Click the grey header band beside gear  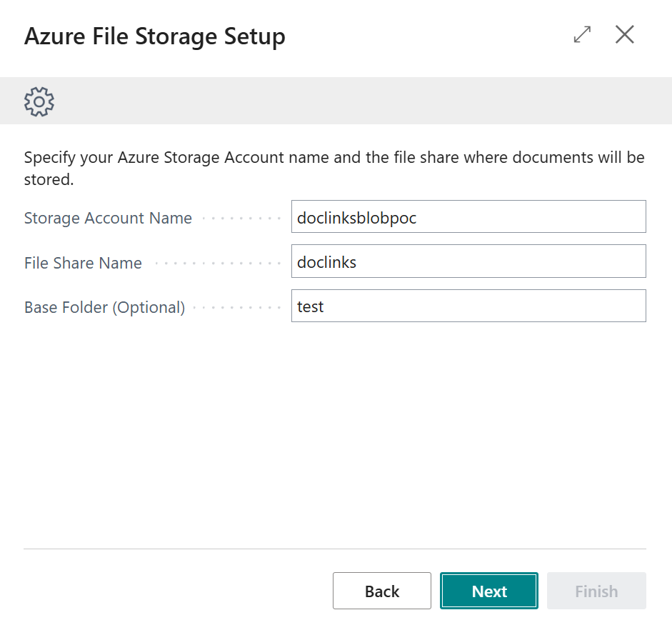click(x=357, y=101)
